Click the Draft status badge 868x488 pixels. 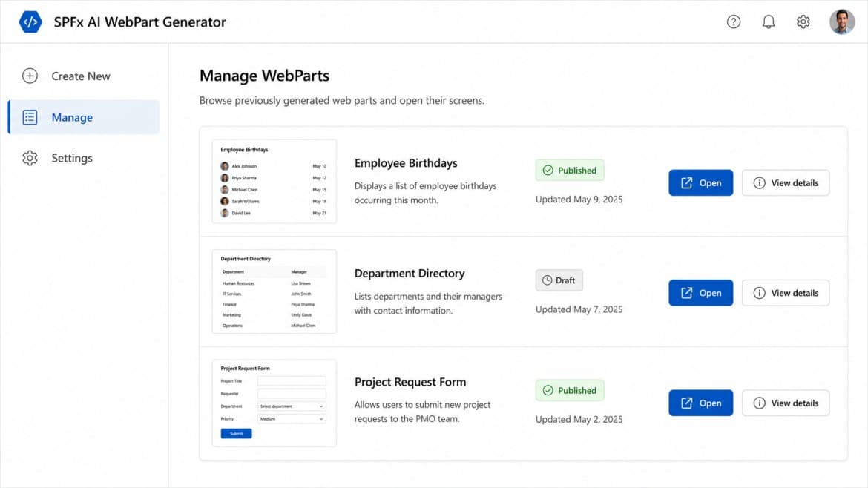[x=559, y=280]
